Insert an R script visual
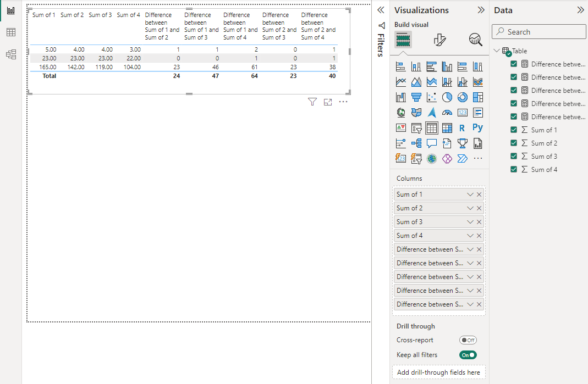The image size is (588, 384). coord(463,128)
